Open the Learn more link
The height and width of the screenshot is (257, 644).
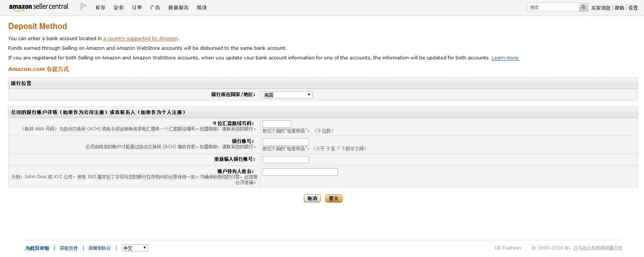click(x=505, y=58)
